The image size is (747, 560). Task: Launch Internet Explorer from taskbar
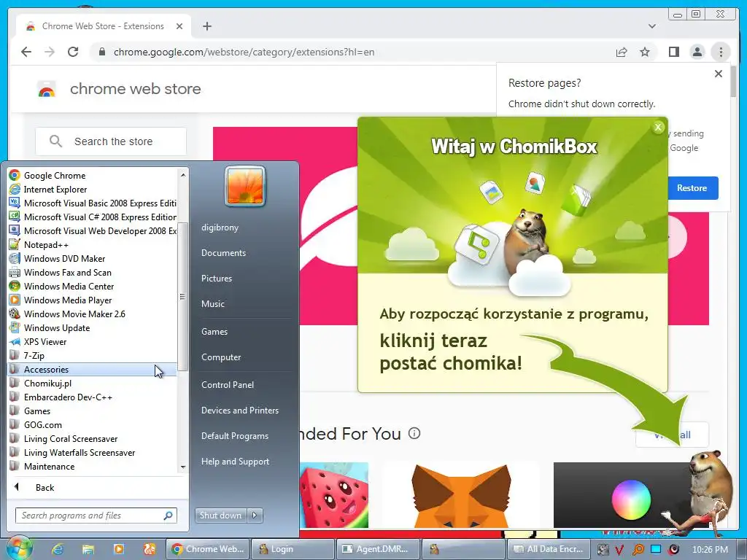click(x=58, y=549)
